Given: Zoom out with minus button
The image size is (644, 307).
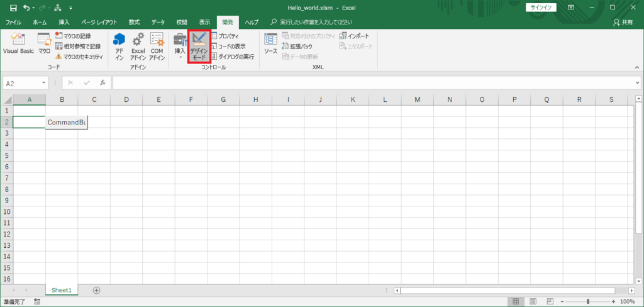Looking at the screenshot, I should pyautogui.click(x=563, y=302).
